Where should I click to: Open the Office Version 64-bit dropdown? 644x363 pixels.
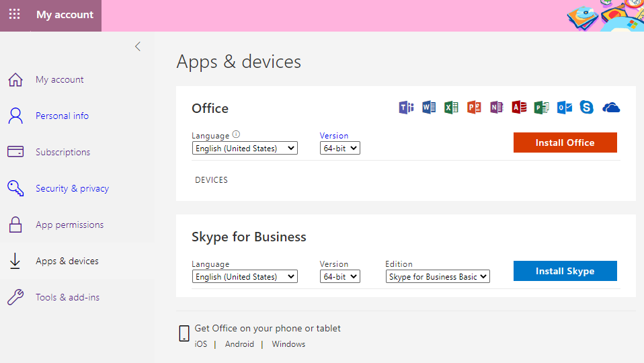tap(340, 149)
